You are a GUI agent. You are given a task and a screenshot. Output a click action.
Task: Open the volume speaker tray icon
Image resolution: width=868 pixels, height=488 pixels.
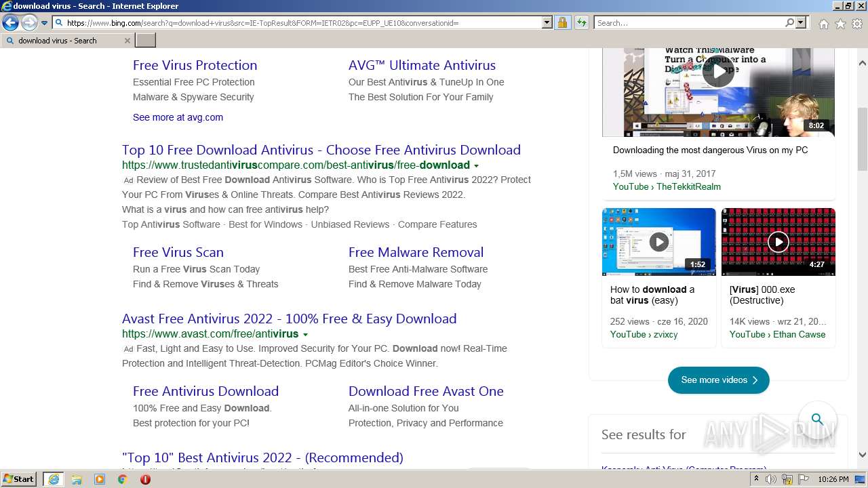[x=771, y=479]
